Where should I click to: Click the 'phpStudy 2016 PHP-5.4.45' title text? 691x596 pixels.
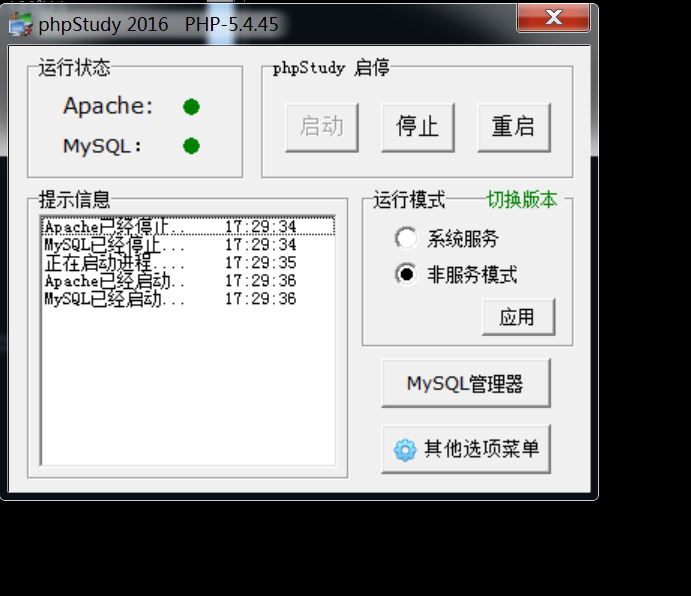click(x=158, y=24)
